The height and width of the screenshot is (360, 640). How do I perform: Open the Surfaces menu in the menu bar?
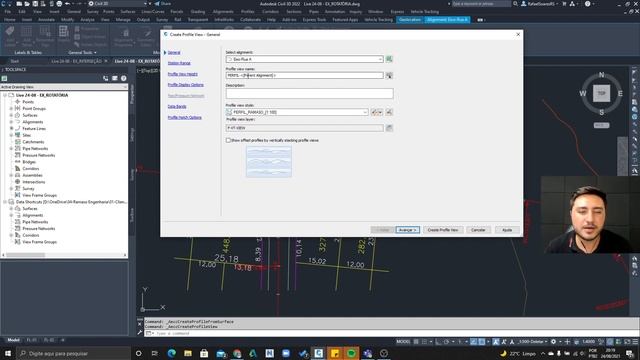(x=128, y=11)
